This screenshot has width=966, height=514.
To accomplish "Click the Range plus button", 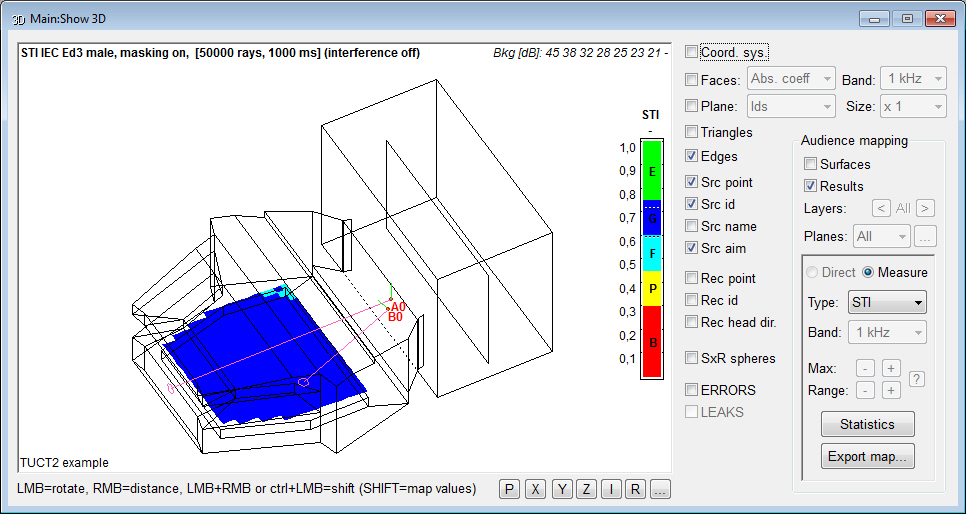I will pos(891,390).
